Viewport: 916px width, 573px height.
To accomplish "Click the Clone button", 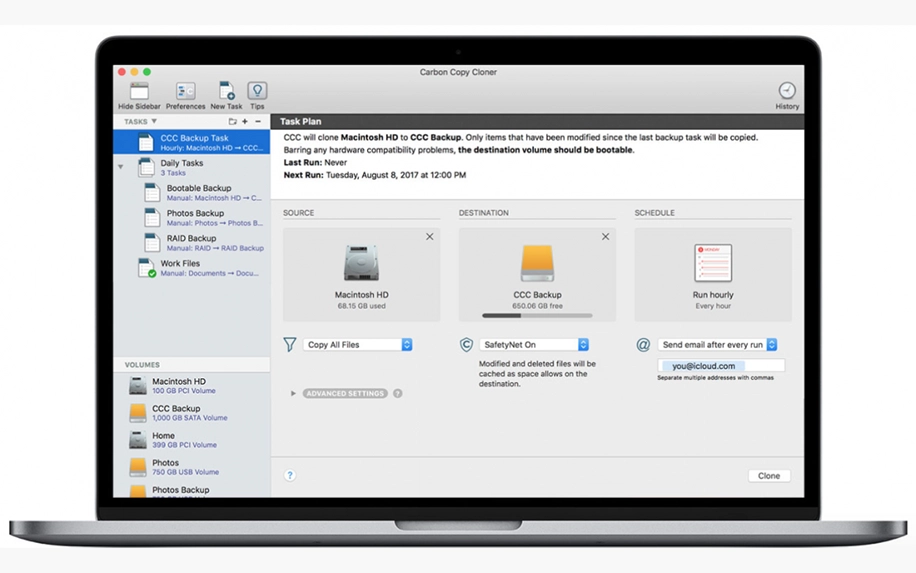I will point(769,476).
